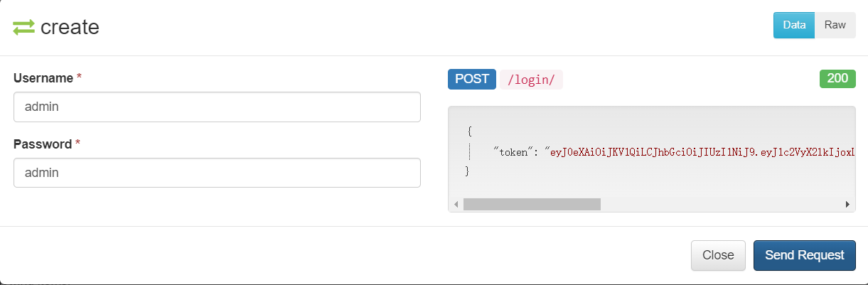Select the /login/ endpoint path
The width and height of the screenshot is (868, 285).
pyautogui.click(x=531, y=80)
